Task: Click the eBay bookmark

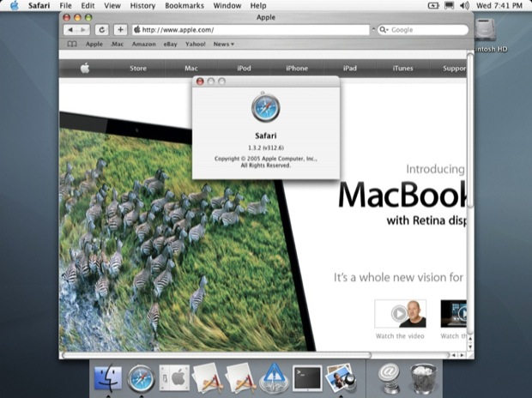Action: tap(170, 44)
